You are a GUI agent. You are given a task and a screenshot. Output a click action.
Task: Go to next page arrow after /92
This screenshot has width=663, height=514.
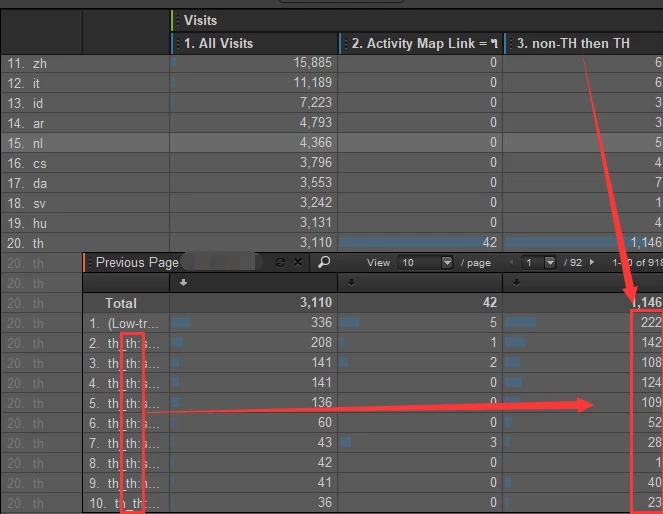[592, 262]
